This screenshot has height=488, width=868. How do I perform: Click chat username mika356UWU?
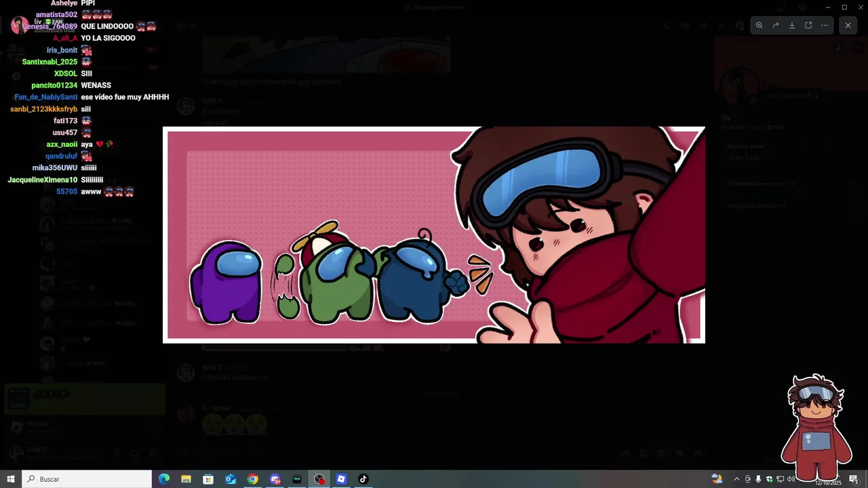pyautogui.click(x=55, y=168)
